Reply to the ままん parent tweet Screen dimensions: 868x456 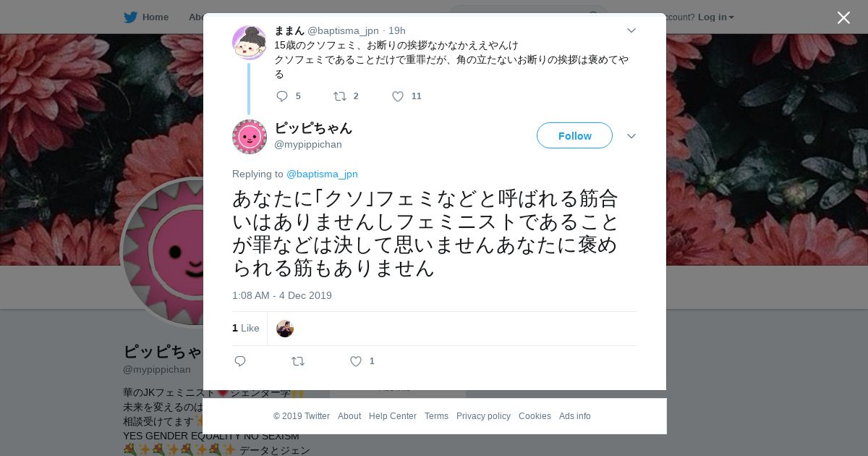282,96
